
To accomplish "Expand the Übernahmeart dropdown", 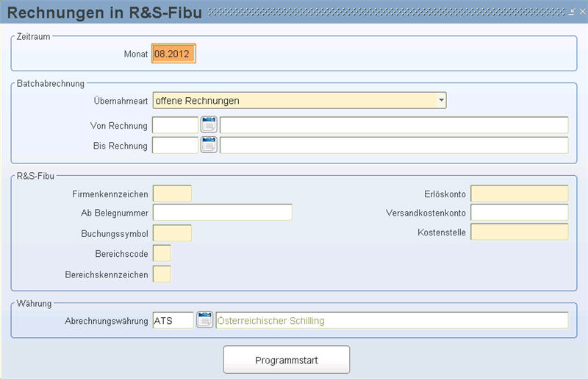I will (442, 100).
